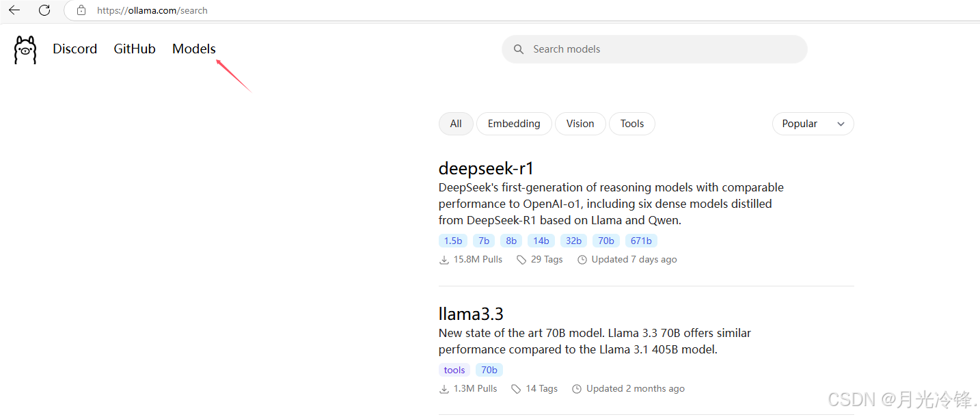This screenshot has width=980, height=417.
Task: Click clock icon beside Updated 2 months ago
Action: [x=577, y=389]
